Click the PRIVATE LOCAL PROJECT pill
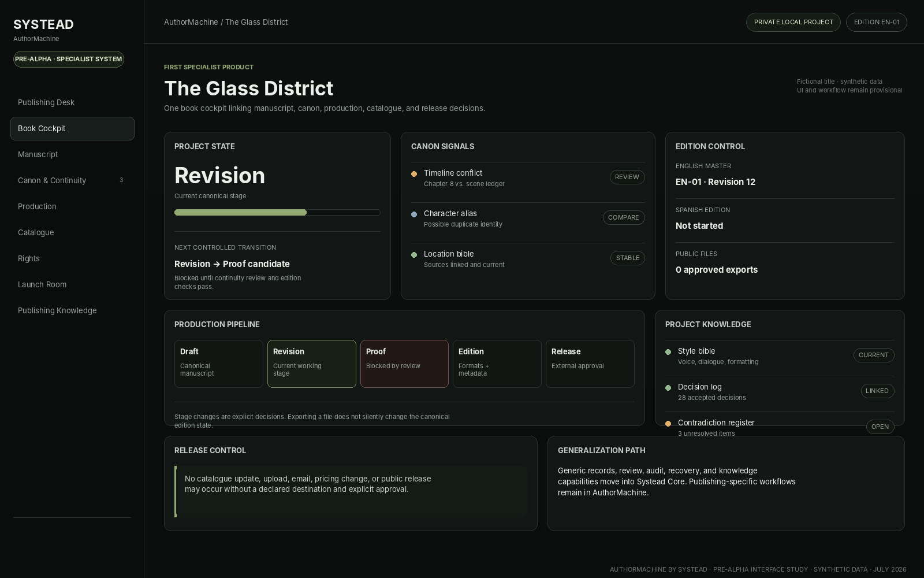This screenshot has width=924, height=578. [x=793, y=22]
